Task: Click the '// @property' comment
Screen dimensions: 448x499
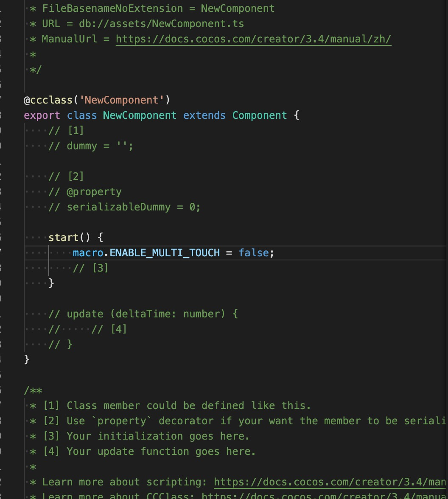Action: coord(85,192)
